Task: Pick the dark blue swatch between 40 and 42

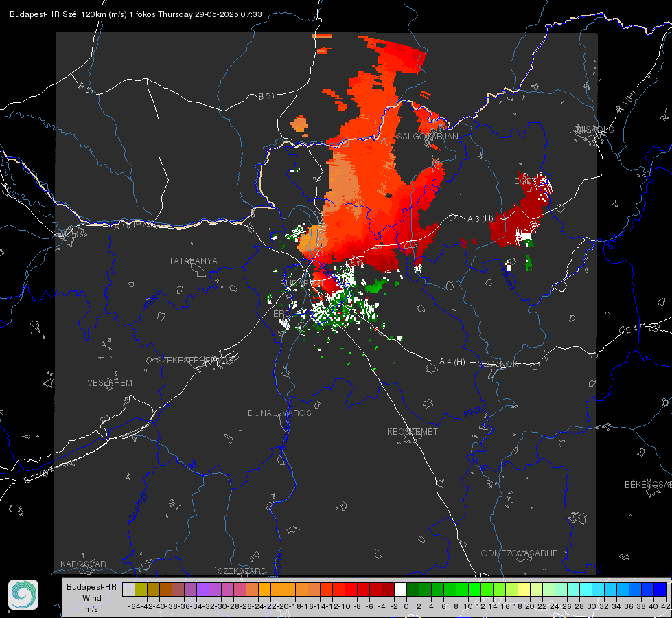Action: (660, 589)
